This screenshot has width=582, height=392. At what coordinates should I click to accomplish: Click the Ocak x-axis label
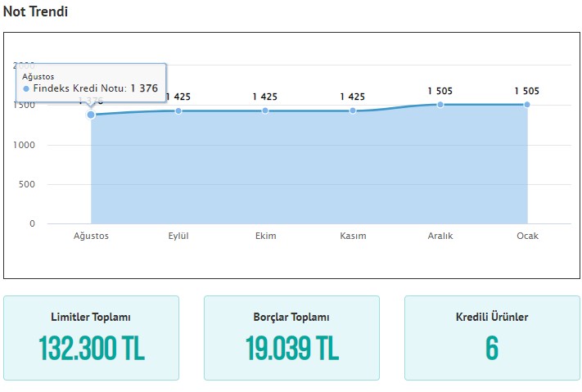coord(527,237)
